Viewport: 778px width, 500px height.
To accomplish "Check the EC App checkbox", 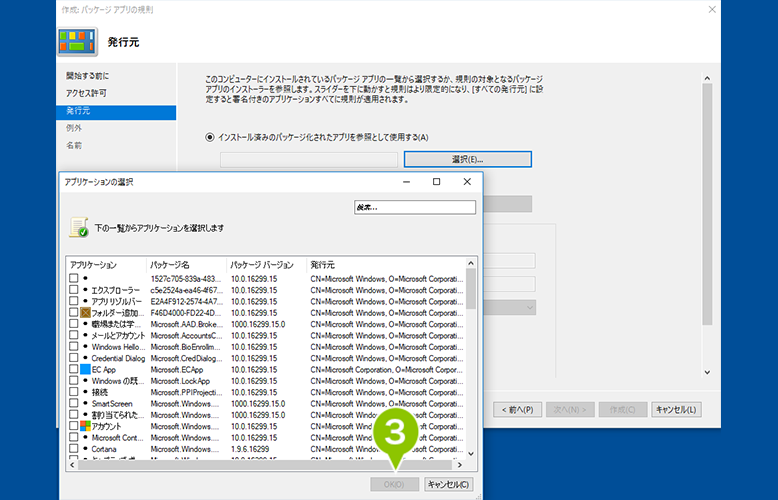I will click(x=73, y=370).
